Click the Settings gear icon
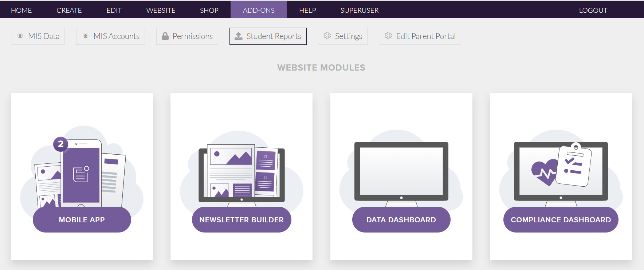The height and width of the screenshot is (270, 644). click(327, 36)
